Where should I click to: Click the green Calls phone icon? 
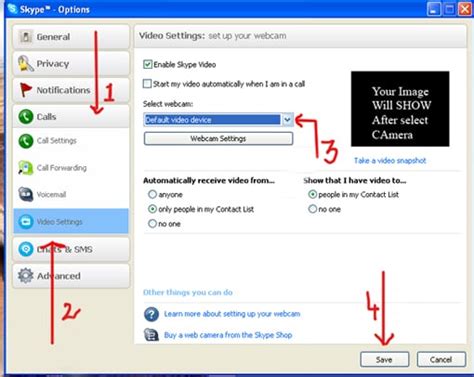tap(26, 117)
